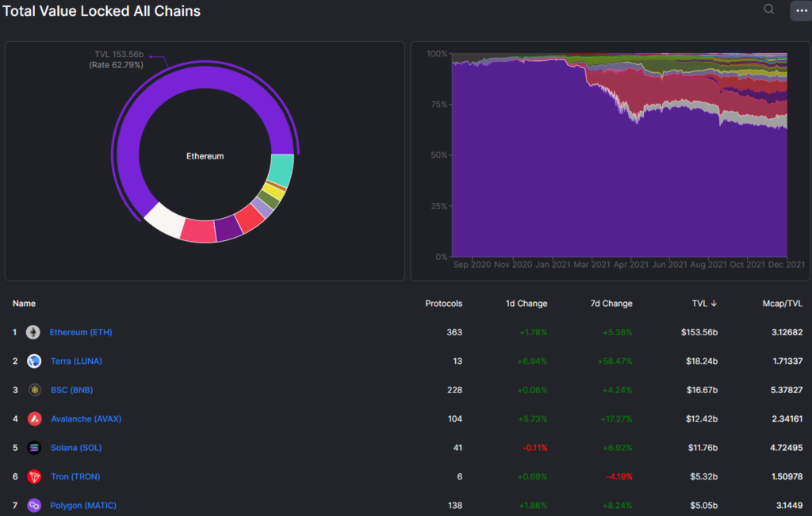Open the Ethereum (ETH) link
Viewport: 812px width, 516px height.
pos(81,332)
